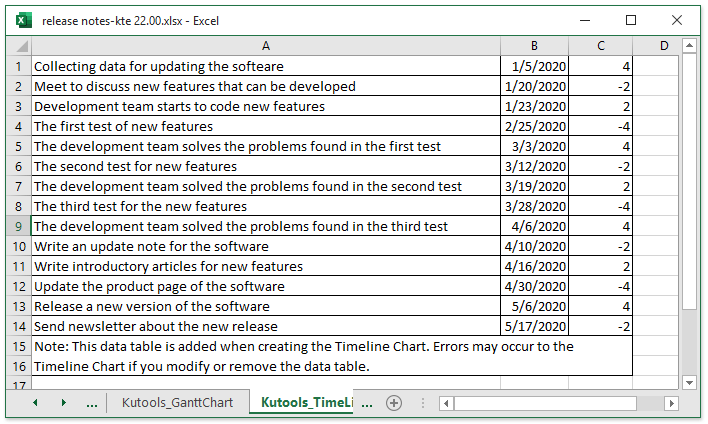The width and height of the screenshot is (708, 424).
Task: Click the Select All corner triangle
Action: 19,46
